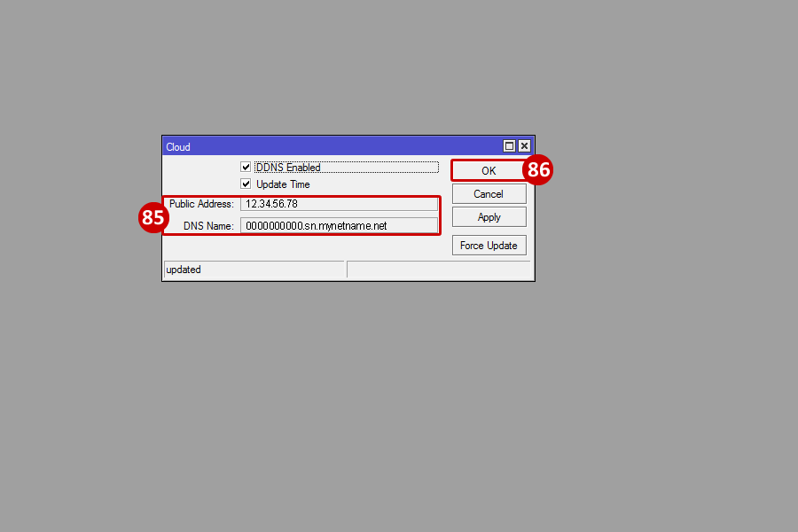Toggle the DDNS Enabled checkbox
This screenshot has height=532, width=798.
click(x=246, y=167)
